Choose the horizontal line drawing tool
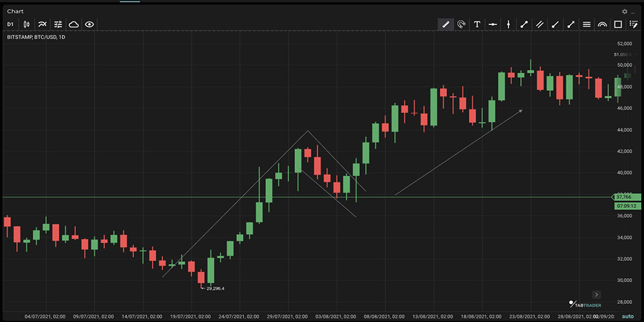This screenshot has width=644, height=322. pos(493,24)
